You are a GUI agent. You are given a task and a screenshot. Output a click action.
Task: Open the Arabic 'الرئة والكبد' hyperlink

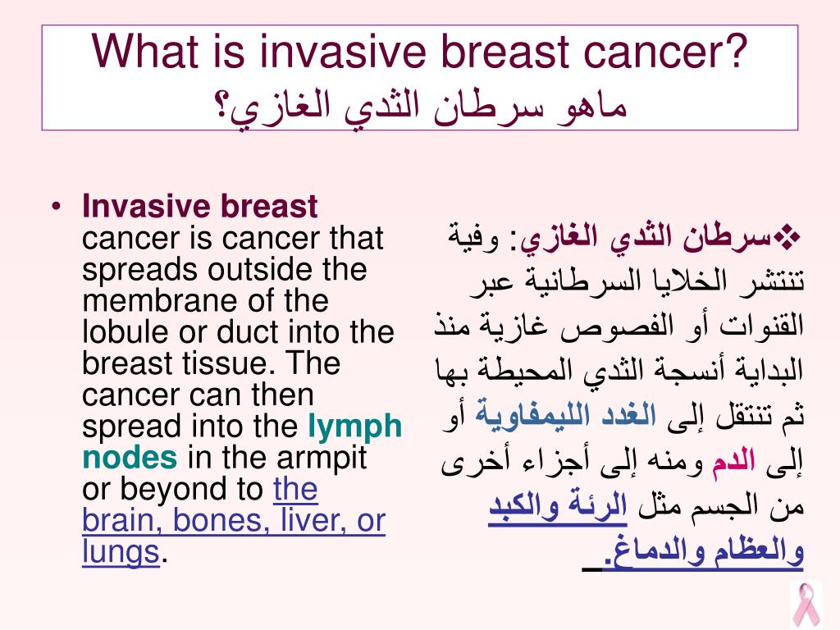pyautogui.click(x=558, y=505)
